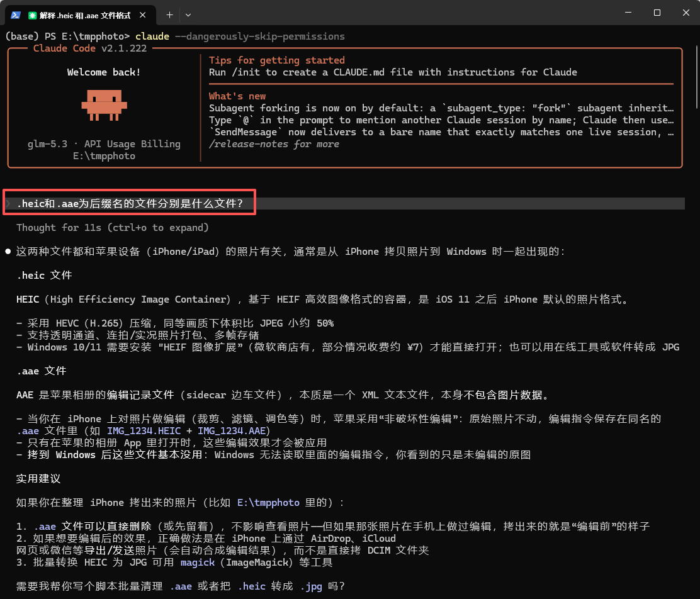
Task: Select the tab titled 解释 .heic 和 .aae 文件格式
Action: click(81, 15)
